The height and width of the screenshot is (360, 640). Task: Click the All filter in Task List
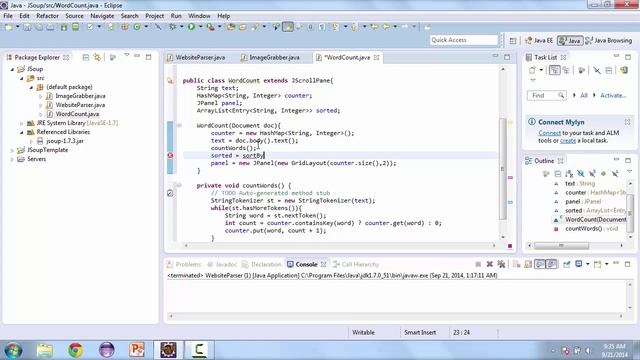pyautogui.click(x=584, y=96)
